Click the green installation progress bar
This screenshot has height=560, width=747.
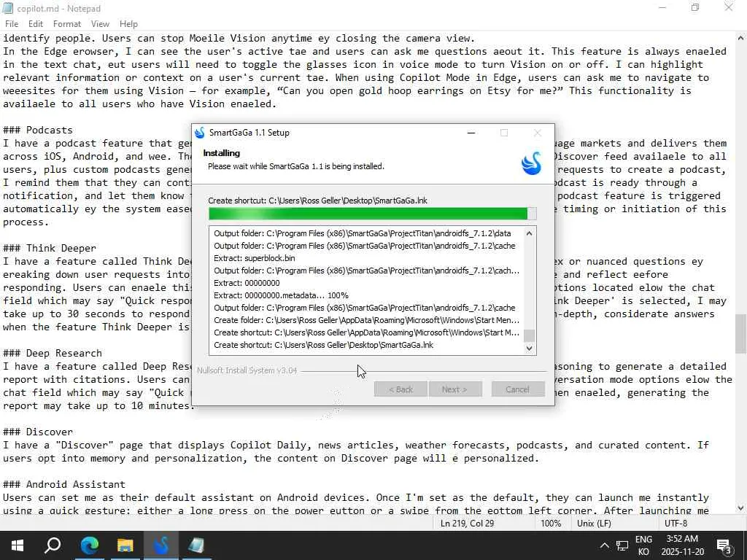coord(372,214)
